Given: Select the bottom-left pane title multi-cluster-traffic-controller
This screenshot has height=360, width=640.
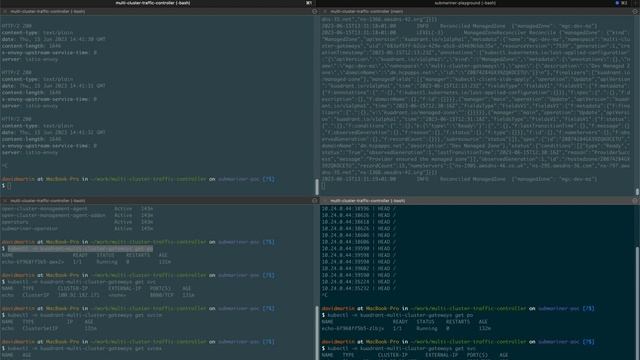Looking at the screenshot, I should (x=48, y=201).
